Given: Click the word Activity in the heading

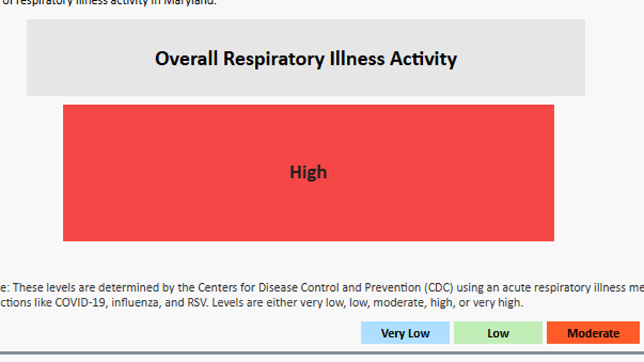Looking at the screenshot, I should 423,59.
